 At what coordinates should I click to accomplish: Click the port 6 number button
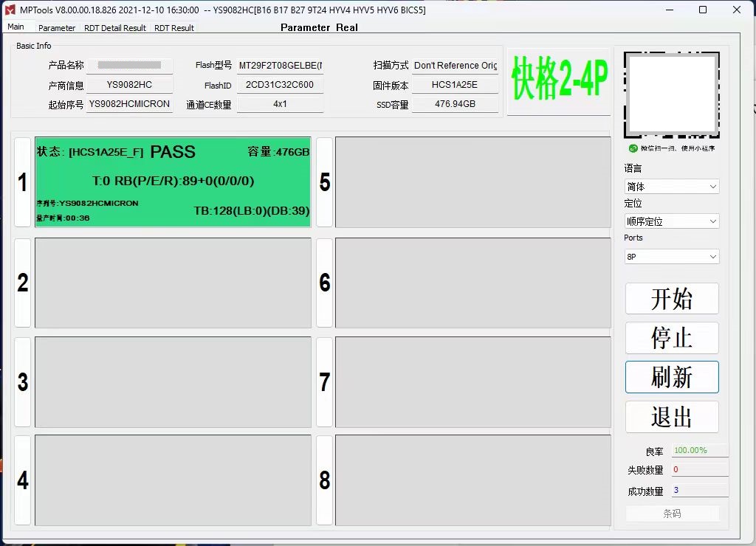(325, 283)
